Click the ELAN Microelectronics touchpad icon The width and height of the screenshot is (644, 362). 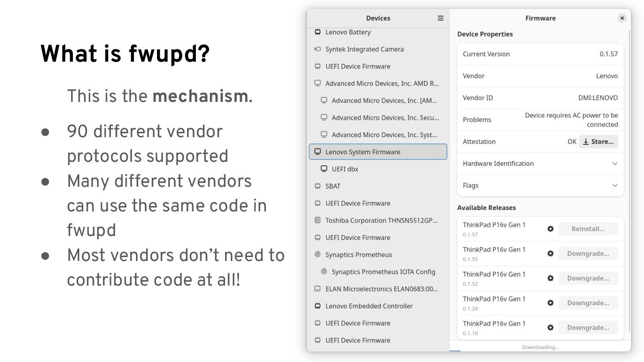coord(318,289)
